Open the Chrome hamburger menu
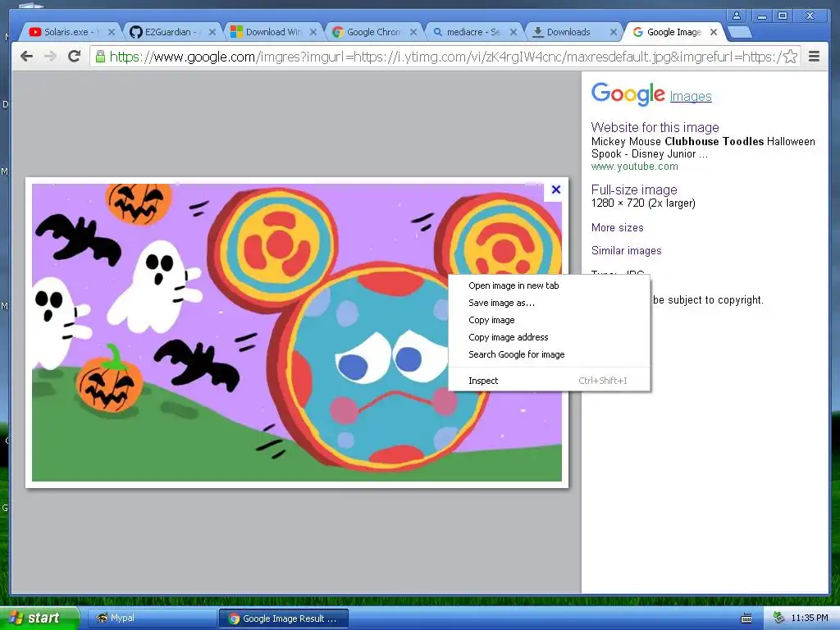 (814, 57)
